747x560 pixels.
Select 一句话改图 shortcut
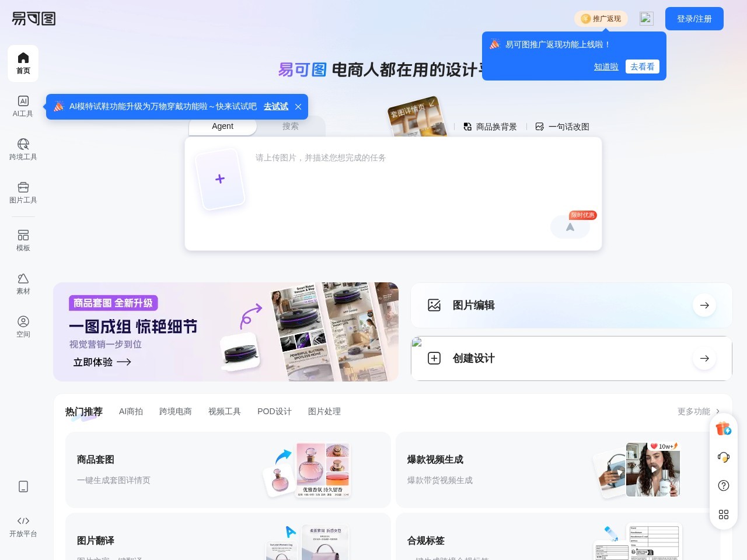coord(563,127)
